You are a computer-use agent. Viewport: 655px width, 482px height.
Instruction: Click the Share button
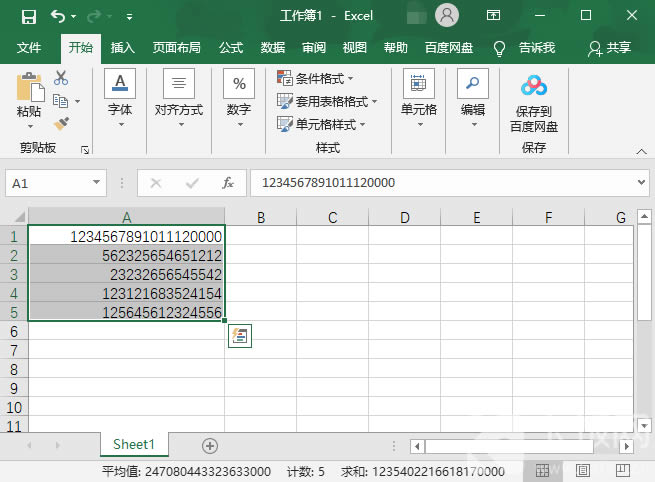[611, 47]
